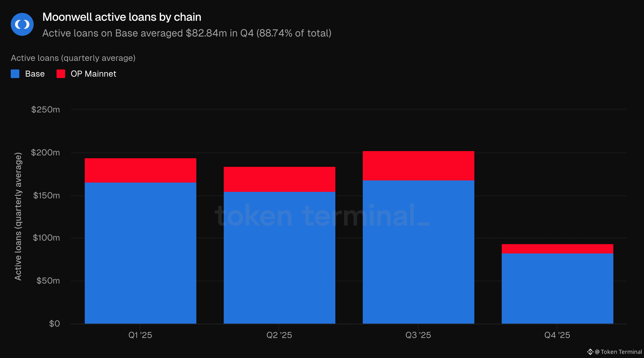Click the Q4 '25 blue Base bar
The width and height of the screenshot is (644, 358).
(x=557, y=289)
